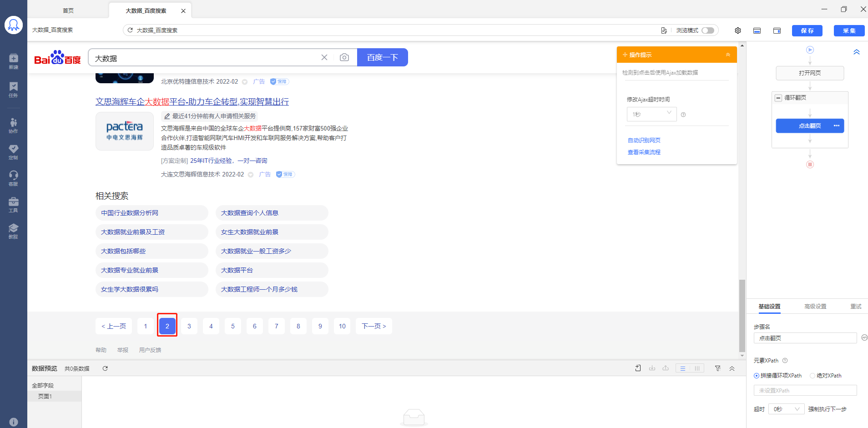Select 点击翻页 workflow step
This screenshot has width=868, height=428.
pyautogui.click(x=810, y=126)
